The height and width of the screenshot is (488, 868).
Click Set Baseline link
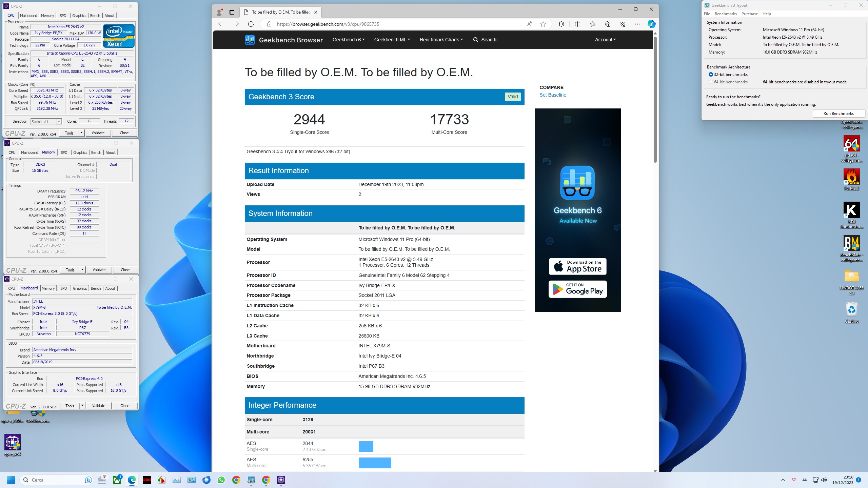click(x=553, y=95)
